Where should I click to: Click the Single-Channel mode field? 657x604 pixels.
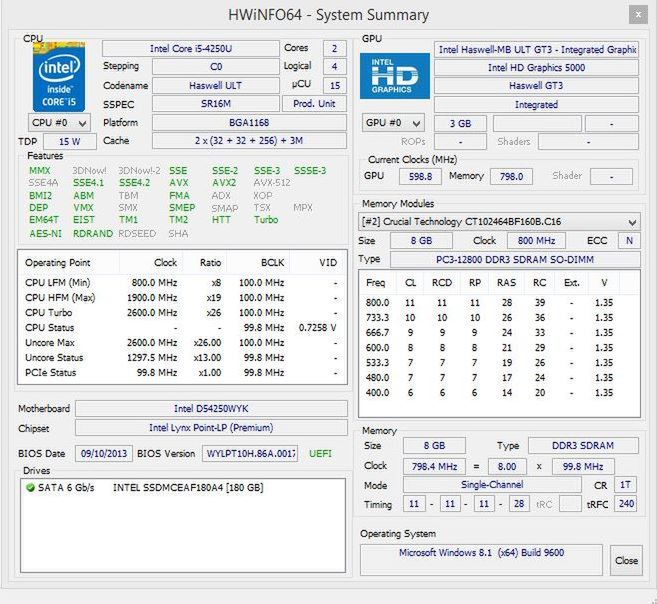point(492,485)
